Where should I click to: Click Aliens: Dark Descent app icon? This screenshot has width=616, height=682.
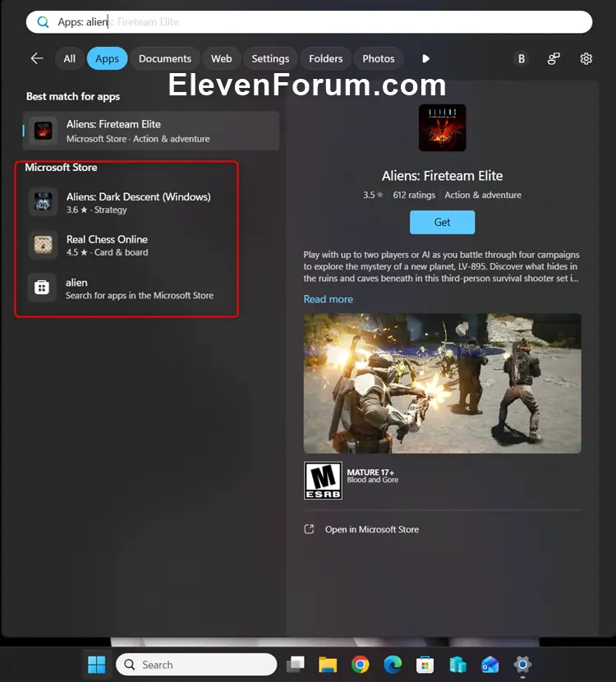pos(43,202)
